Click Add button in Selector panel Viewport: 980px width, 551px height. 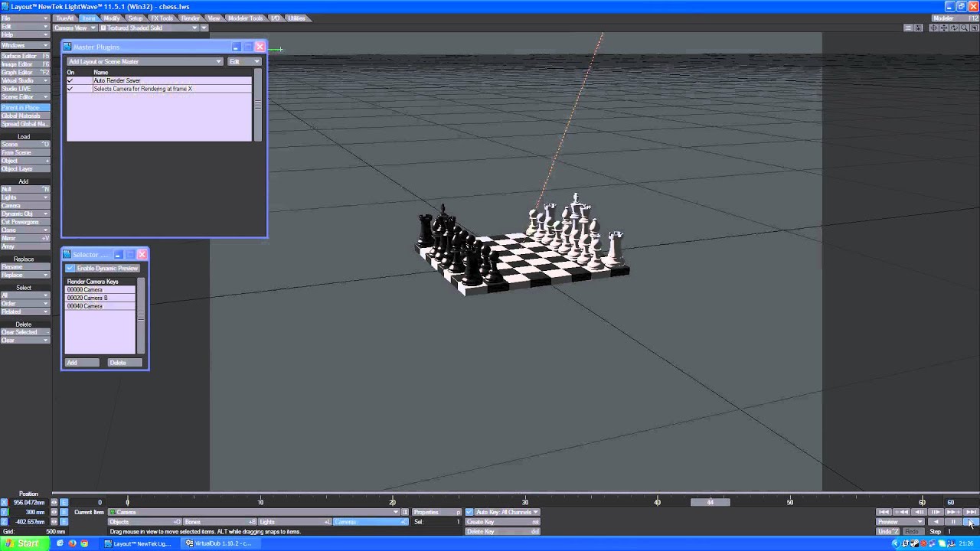point(82,363)
